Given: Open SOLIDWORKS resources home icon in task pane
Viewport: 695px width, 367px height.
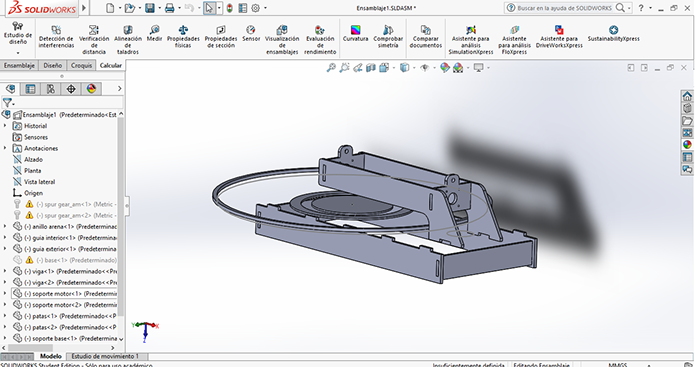Looking at the screenshot, I should point(687,96).
